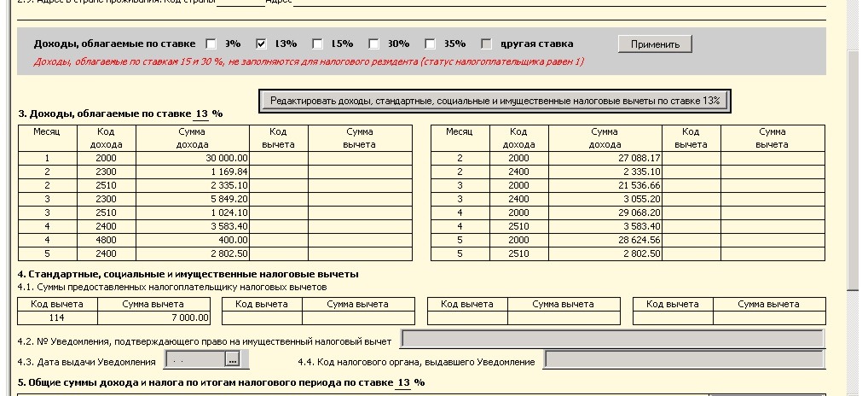The width and height of the screenshot is (868, 396).
Task: Click the '4.1. Суммы предоставленных' line
Action: point(172,287)
